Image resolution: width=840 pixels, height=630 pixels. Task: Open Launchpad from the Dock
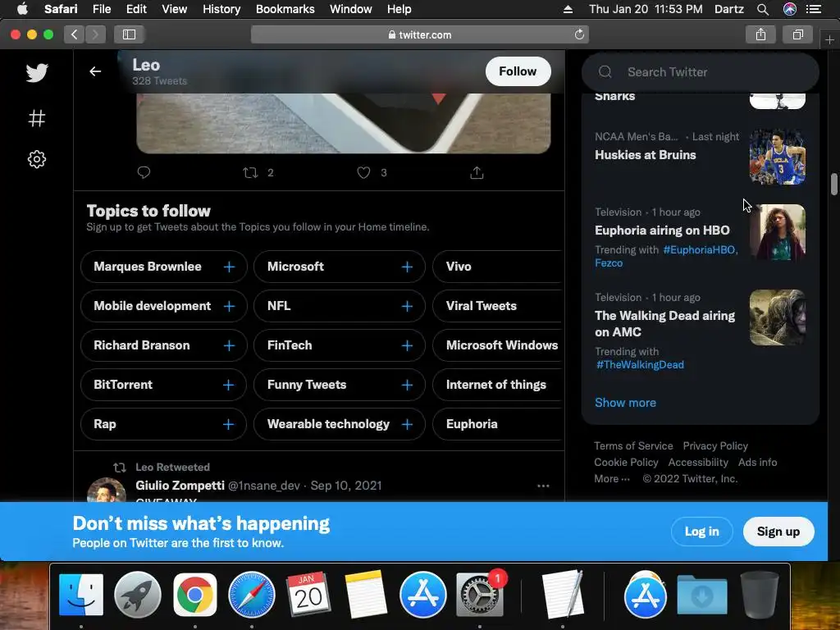[x=138, y=595]
